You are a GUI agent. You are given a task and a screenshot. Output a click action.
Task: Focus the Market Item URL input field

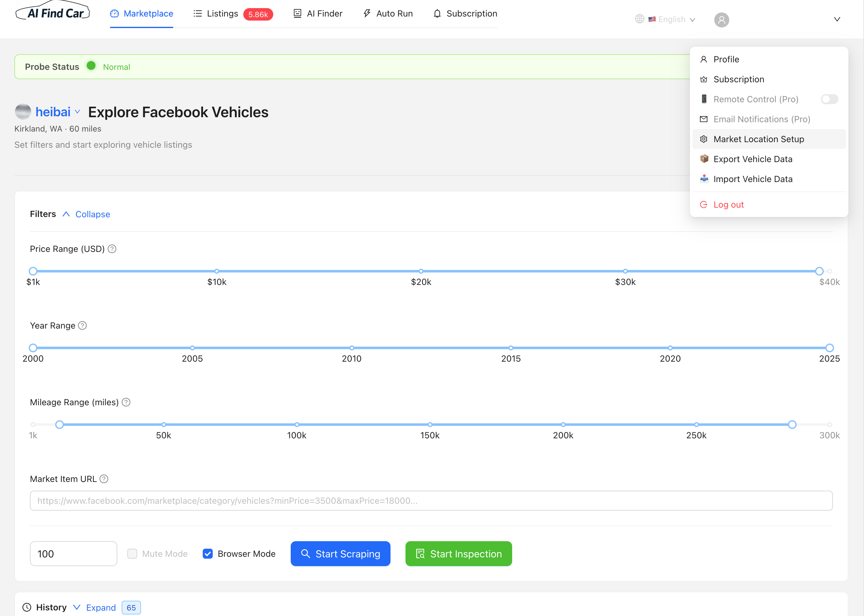pyautogui.click(x=431, y=501)
